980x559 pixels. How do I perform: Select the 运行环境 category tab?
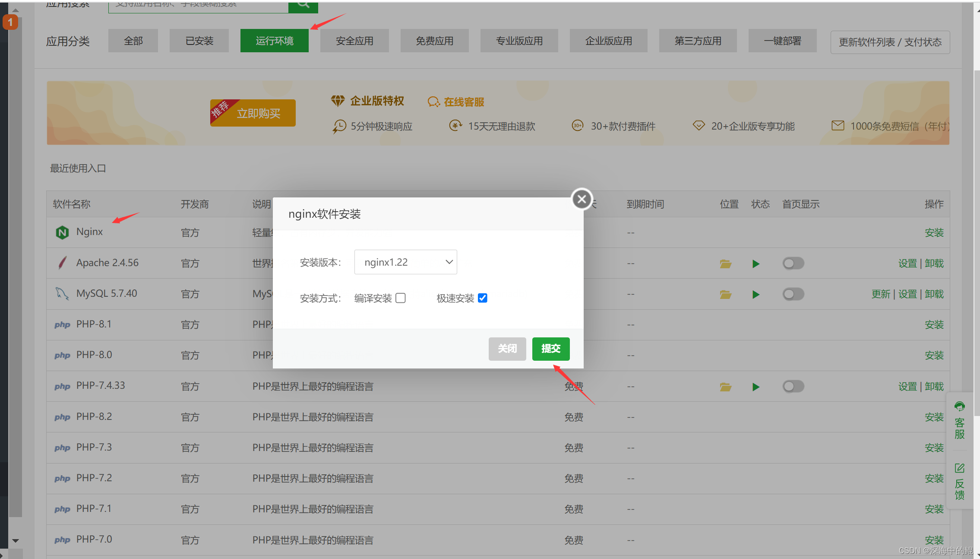[x=275, y=41]
